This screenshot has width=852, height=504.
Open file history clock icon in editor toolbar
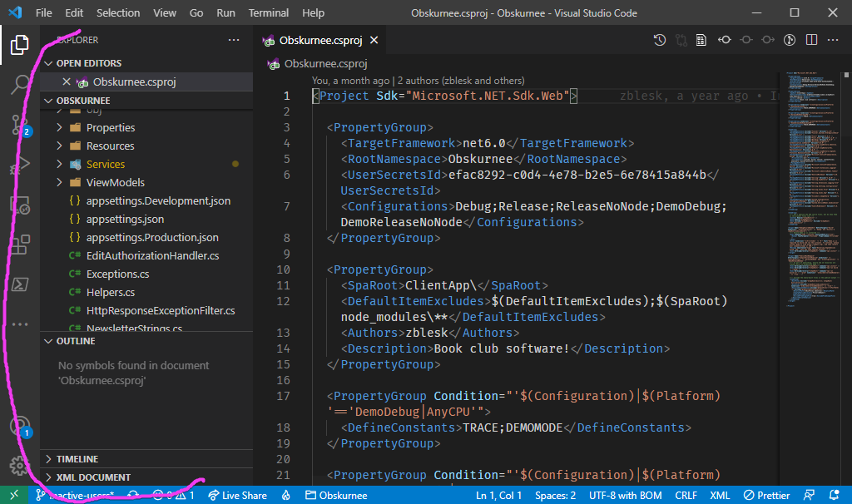[659, 40]
